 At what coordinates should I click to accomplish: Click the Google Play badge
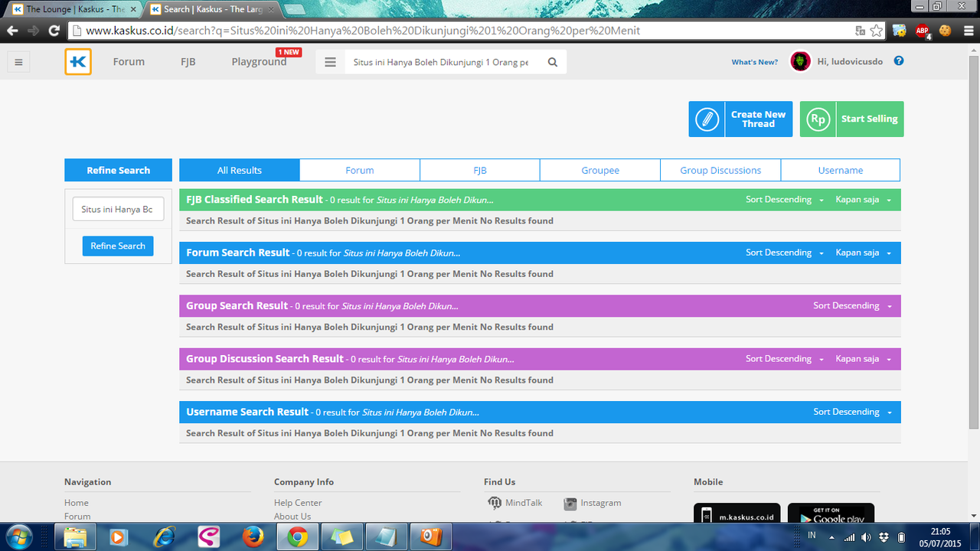831,514
